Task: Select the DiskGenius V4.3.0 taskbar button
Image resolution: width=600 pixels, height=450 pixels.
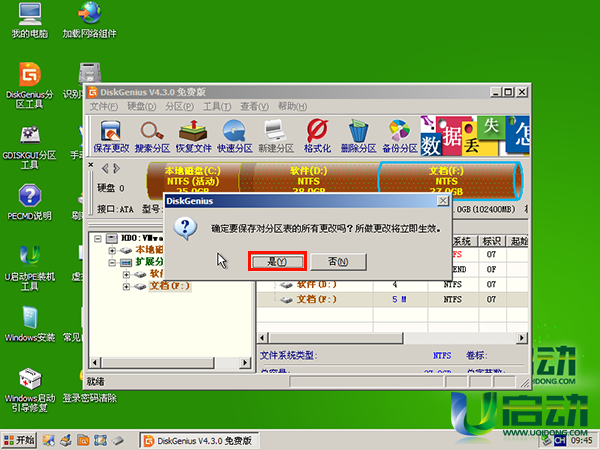Action: [x=199, y=440]
